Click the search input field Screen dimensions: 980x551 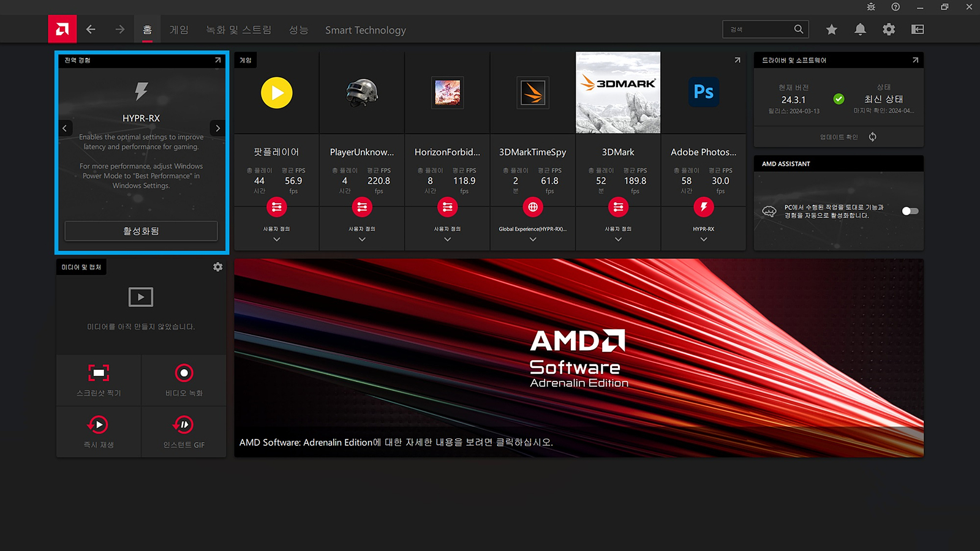coord(759,29)
